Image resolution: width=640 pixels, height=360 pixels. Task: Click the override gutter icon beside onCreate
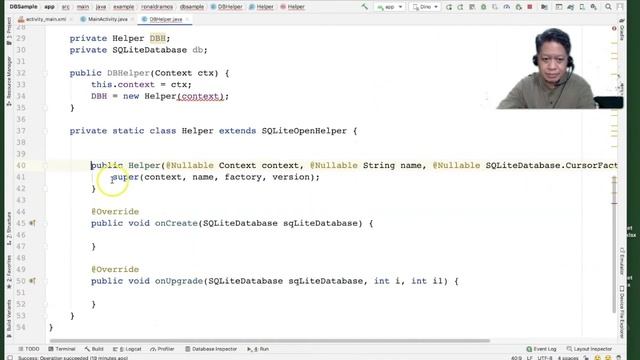coord(32,223)
